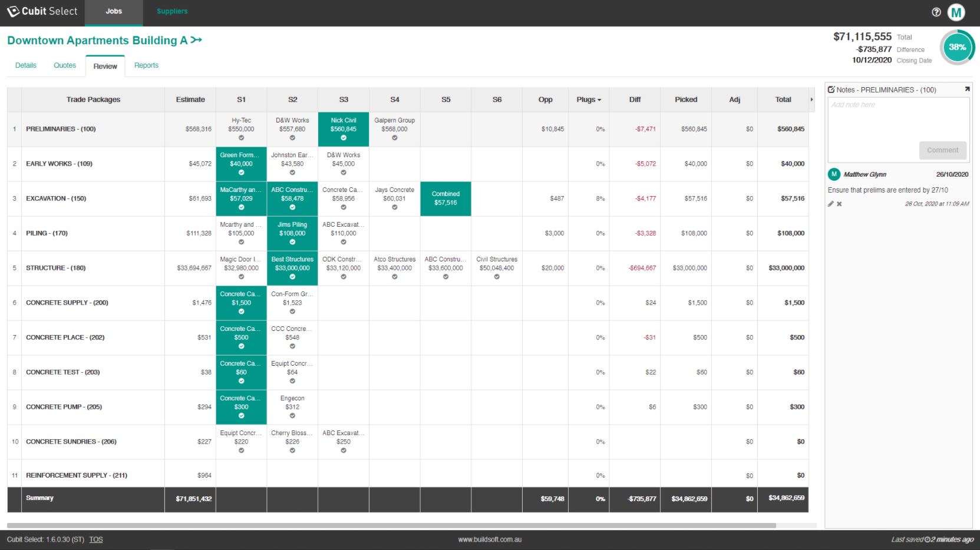Select the CONCRETE SUNDRIES - (206) row
This screenshot has height=550, width=980.
pos(408,442)
